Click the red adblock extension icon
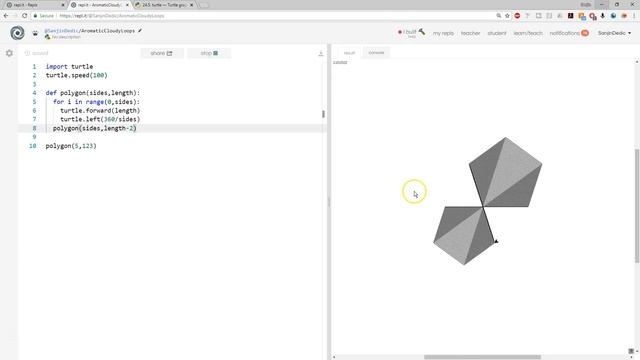 pyautogui.click(x=517, y=16)
